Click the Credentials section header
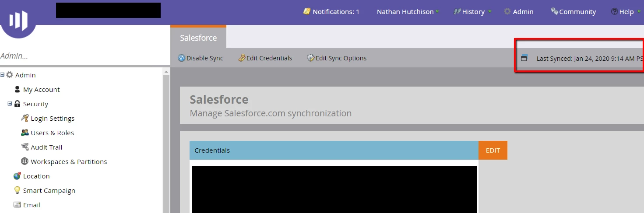The image size is (644, 213). 334,150
